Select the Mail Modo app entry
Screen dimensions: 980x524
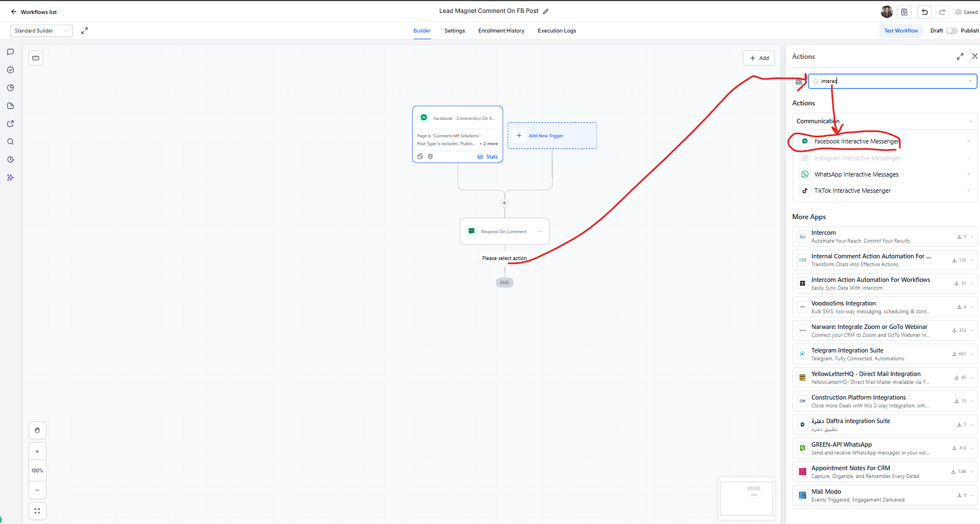[x=885, y=495]
